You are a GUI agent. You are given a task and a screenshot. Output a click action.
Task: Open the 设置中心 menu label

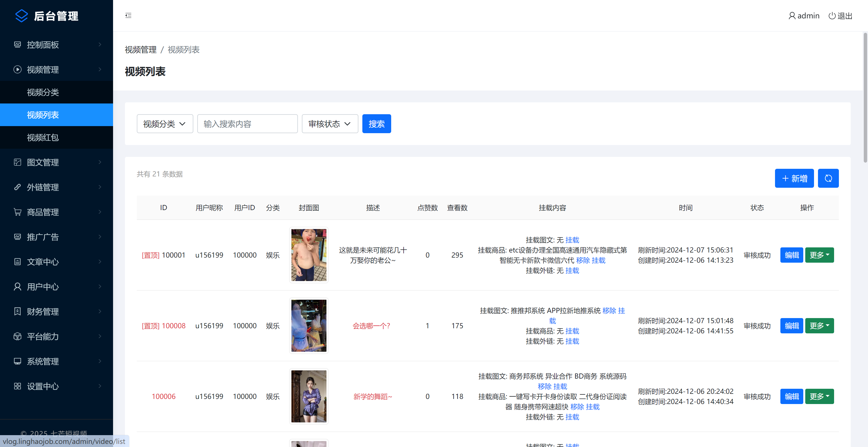[43, 386]
